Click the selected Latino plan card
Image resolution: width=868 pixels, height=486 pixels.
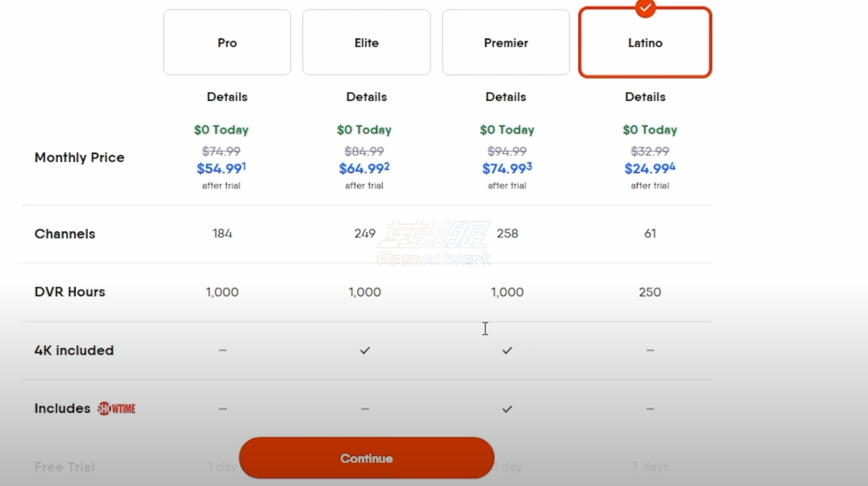point(645,42)
